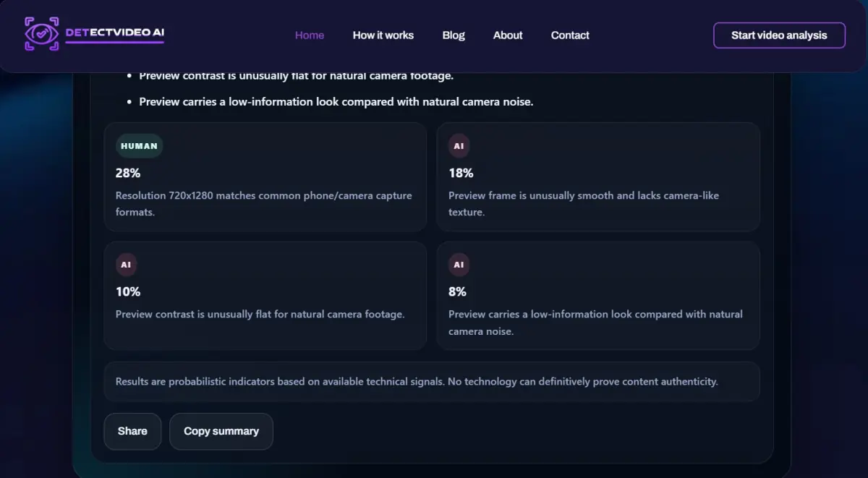Click the AI badge on 8% card
Image resolution: width=868 pixels, height=478 pixels.
point(459,265)
